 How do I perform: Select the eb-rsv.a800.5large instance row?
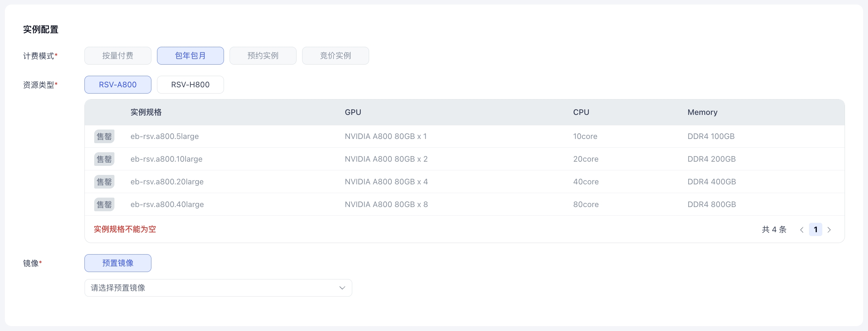(x=165, y=137)
